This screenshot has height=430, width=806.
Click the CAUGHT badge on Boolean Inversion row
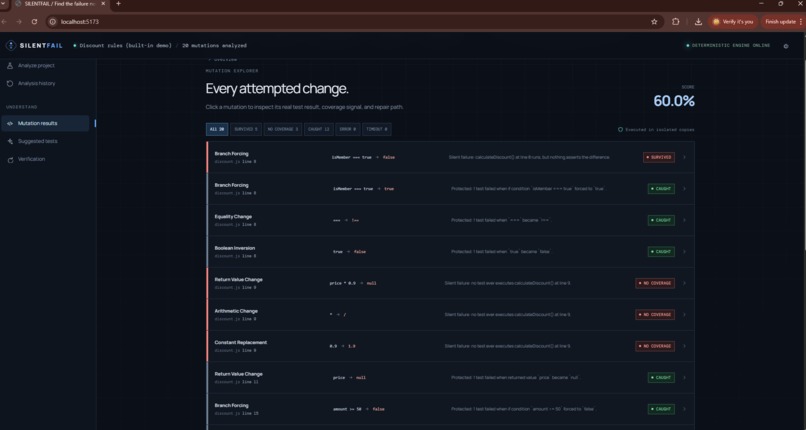661,252
